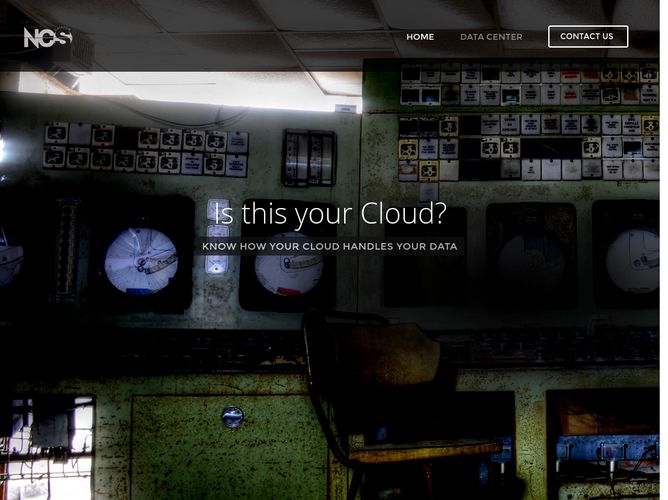This screenshot has width=668, height=500.
Task: Click the 'Is this your Cloud?' headline
Action: (x=330, y=213)
